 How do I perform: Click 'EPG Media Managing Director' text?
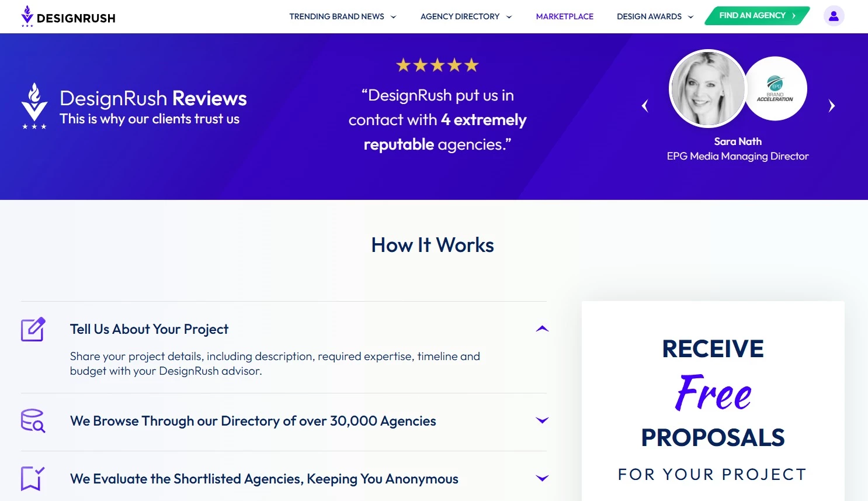pos(738,156)
